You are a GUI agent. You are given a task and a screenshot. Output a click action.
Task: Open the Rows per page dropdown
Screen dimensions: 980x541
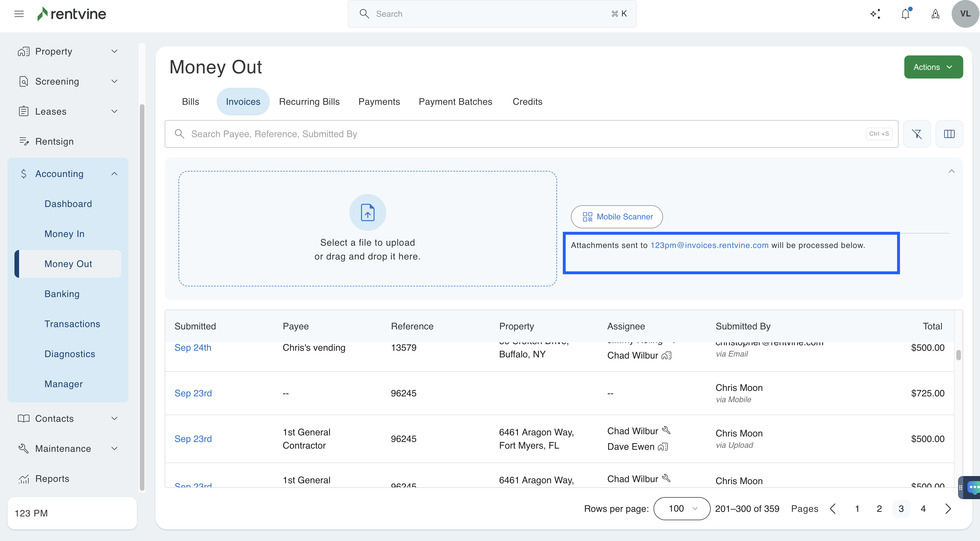click(x=681, y=509)
